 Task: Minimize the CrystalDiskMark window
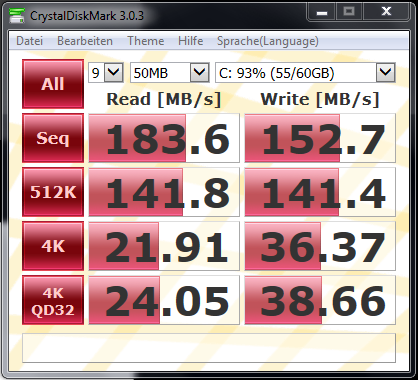click(322, 12)
